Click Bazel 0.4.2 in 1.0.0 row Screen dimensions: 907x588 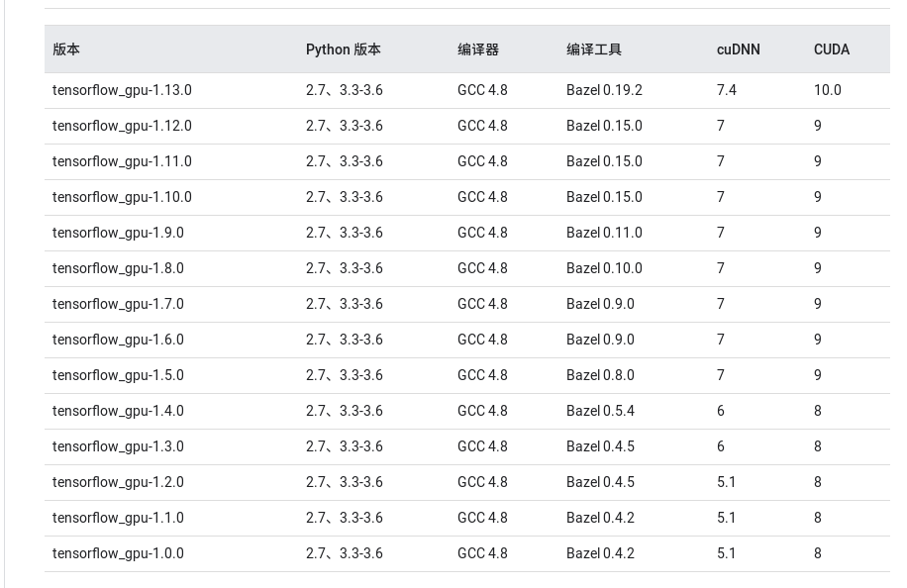coord(600,554)
